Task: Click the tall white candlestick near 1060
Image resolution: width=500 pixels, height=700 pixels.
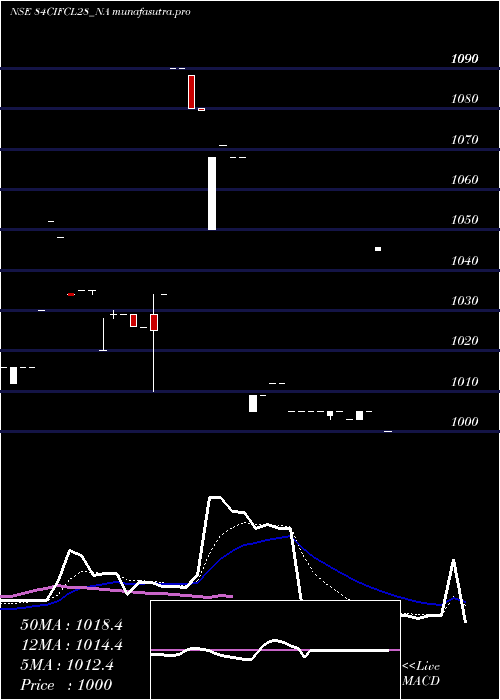Action: point(212,193)
